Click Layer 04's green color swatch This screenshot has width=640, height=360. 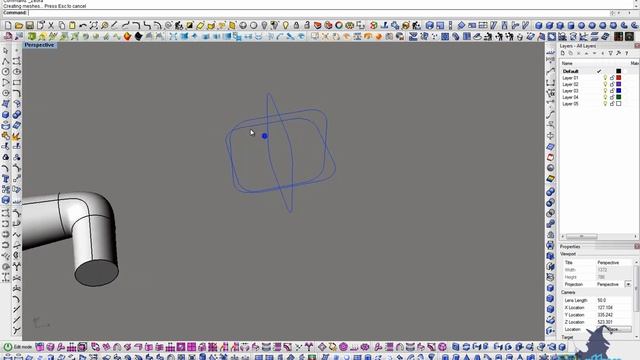tap(618, 97)
